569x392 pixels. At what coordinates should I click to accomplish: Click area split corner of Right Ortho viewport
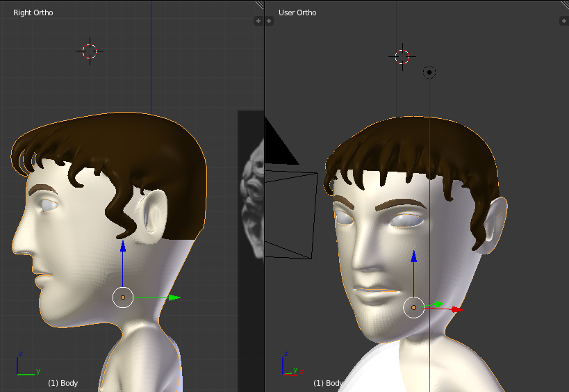pyautogui.click(x=259, y=5)
